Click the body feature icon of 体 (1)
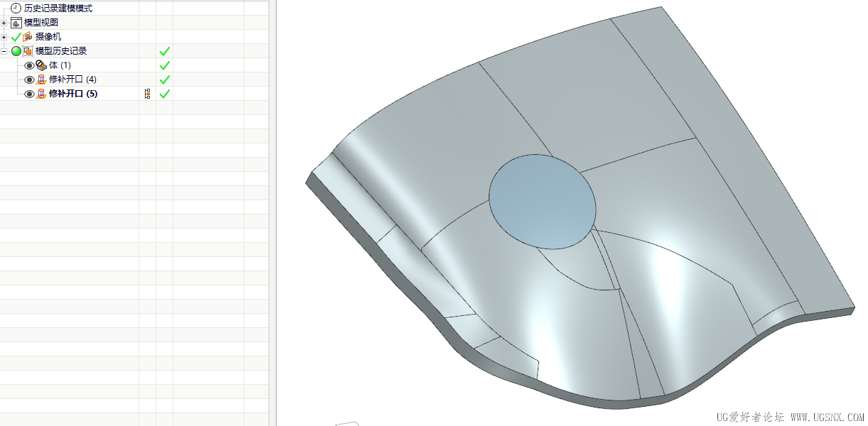 (41, 65)
